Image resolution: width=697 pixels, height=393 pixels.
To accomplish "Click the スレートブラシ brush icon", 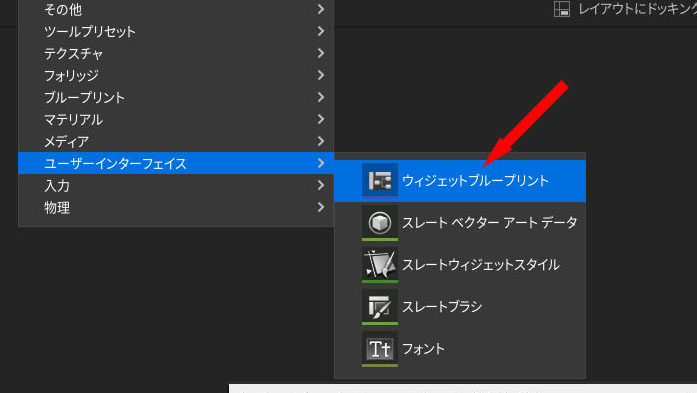I will [380, 307].
